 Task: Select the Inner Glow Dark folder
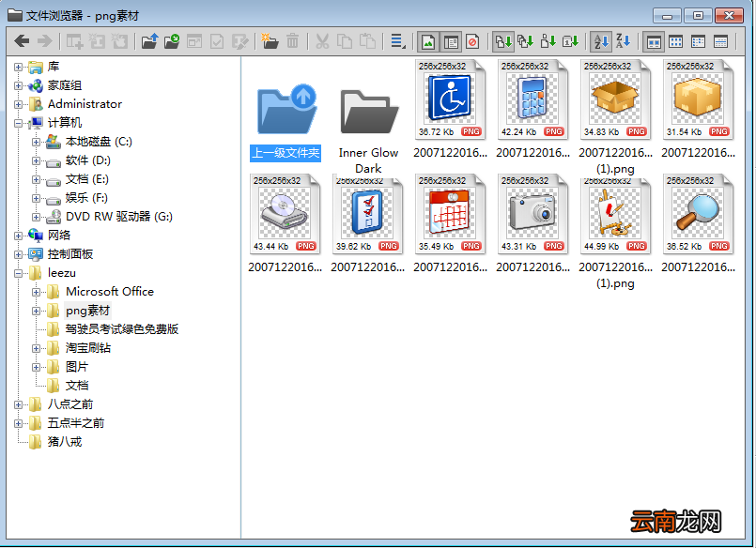pos(368,130)
